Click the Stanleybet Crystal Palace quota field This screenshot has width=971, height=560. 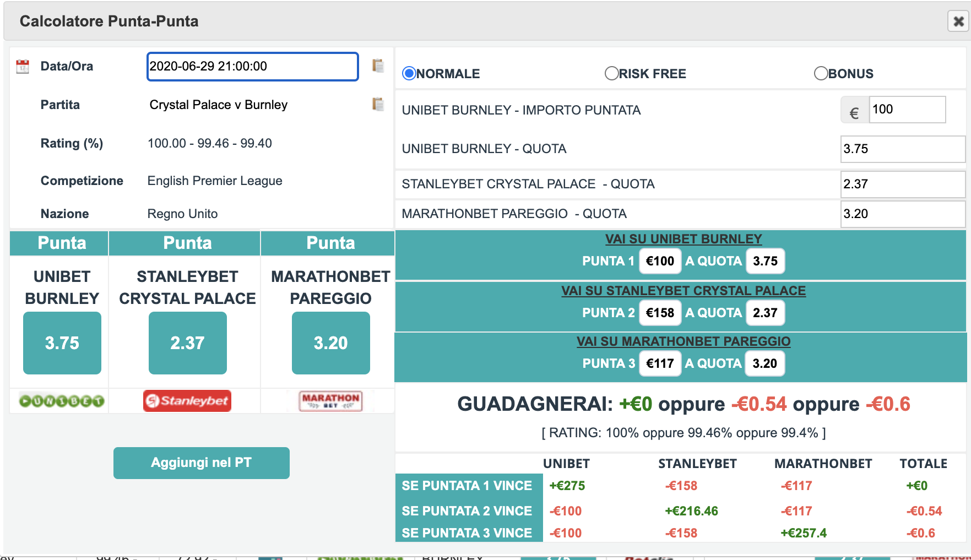coord(903,184)
